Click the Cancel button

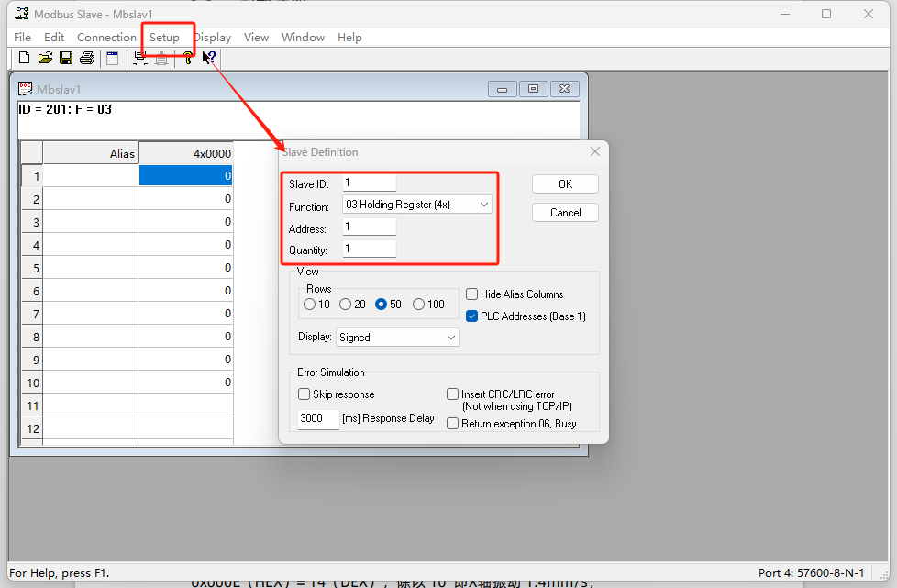click(565, 213)
